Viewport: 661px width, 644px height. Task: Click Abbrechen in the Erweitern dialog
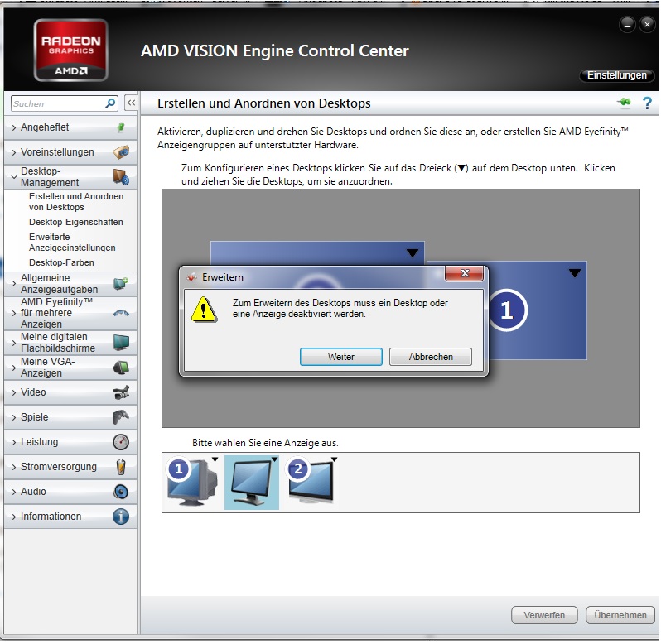pos(431,357)
